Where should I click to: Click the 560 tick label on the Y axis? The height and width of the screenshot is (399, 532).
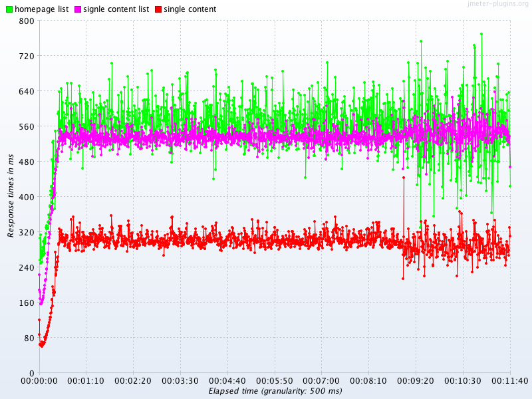click(27, 127)
